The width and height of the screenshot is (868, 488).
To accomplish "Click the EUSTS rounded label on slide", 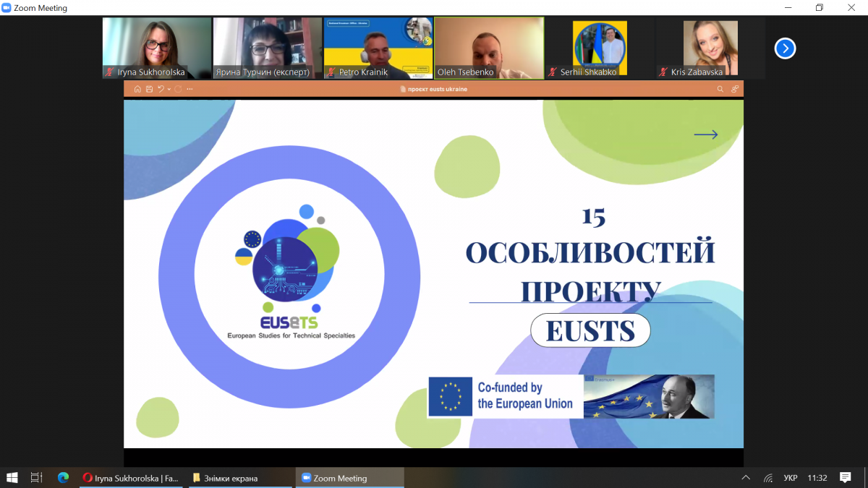I will tap(590, 331).
